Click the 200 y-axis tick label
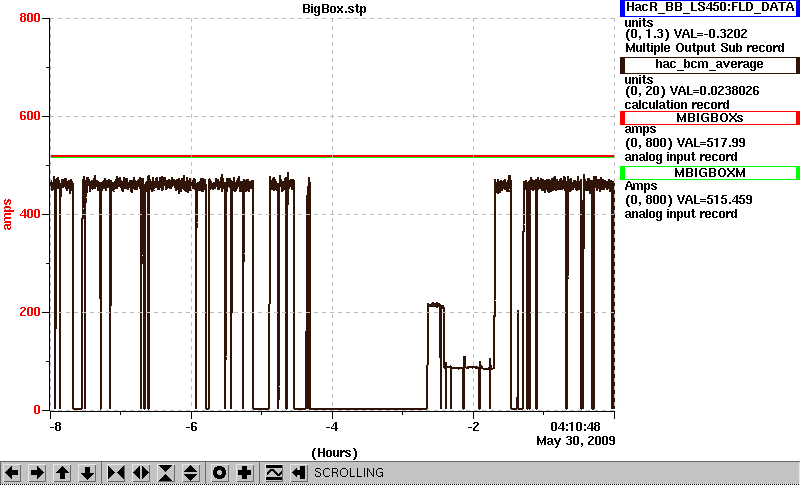 pos(30,312)
